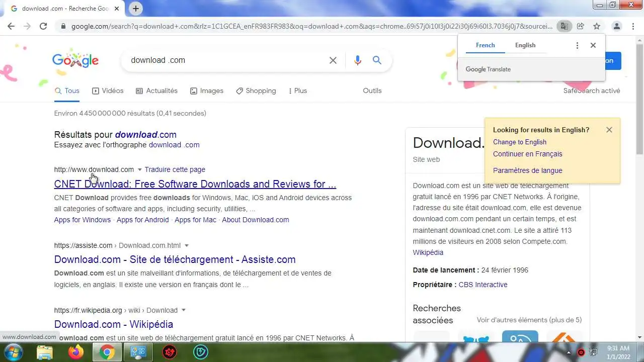Expand the dropdown arrow next to fr.wikipedia.org URL
Image resolution: width=644 pixels, height=362 pixels.
click(x=184, y=310)
